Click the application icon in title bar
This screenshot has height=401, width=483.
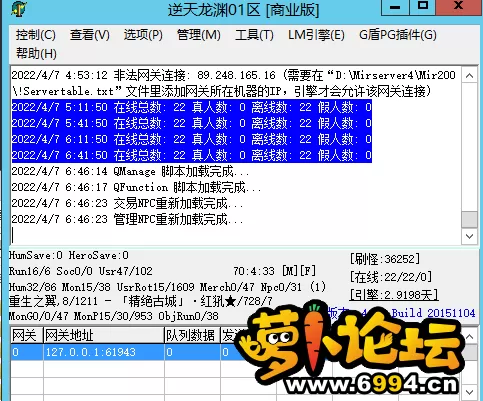(x=19, y=9)
